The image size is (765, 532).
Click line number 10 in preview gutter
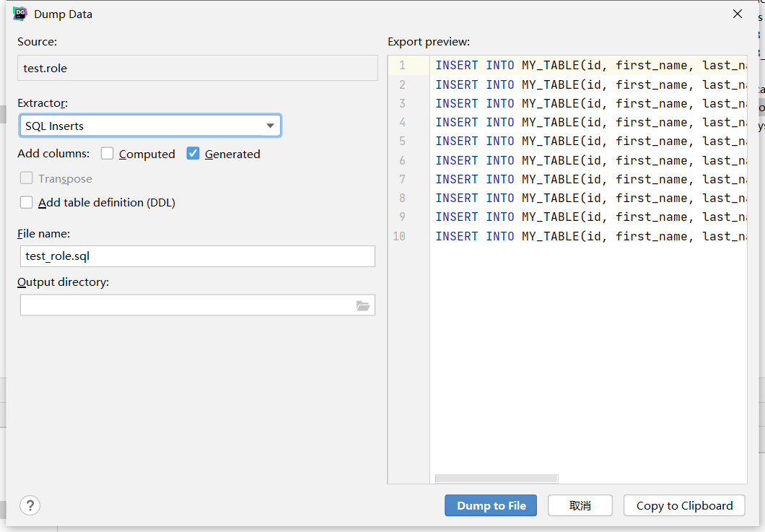tap(399, 236)
